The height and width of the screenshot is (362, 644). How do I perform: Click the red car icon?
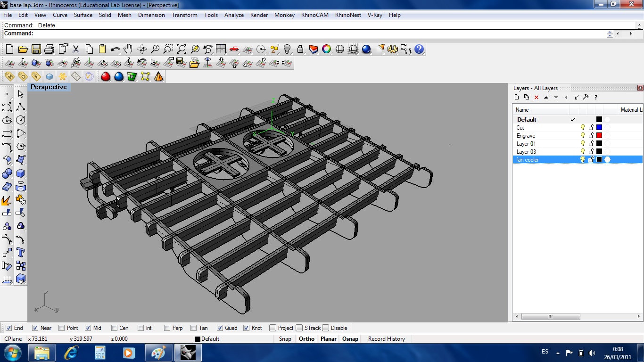point(234,49)
